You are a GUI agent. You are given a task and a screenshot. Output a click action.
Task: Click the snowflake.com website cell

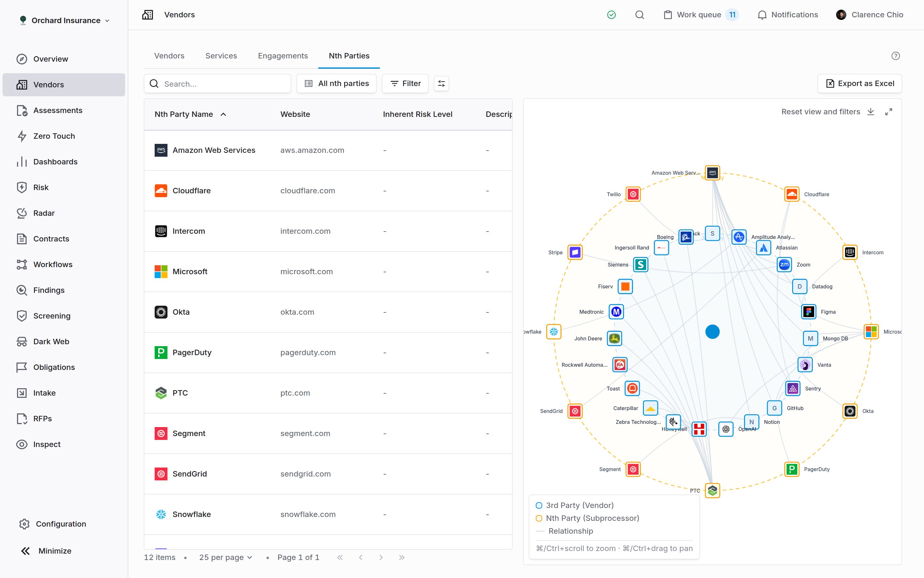click(x=308, y=514)
